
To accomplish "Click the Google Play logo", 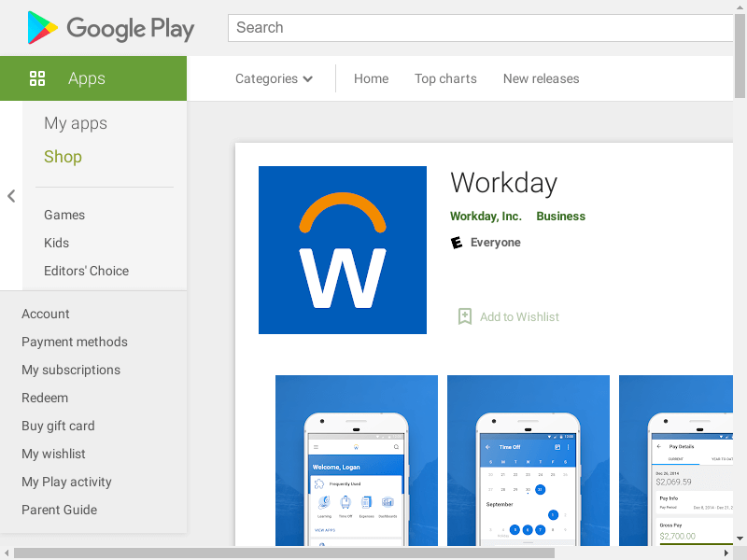I will tap(111, 28).
